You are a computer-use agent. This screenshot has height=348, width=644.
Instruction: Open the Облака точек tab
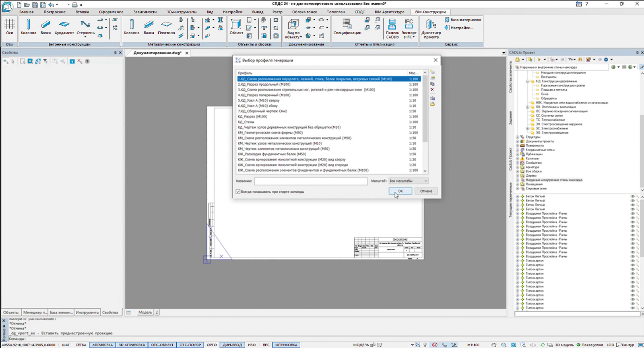[x=304, y=12]
